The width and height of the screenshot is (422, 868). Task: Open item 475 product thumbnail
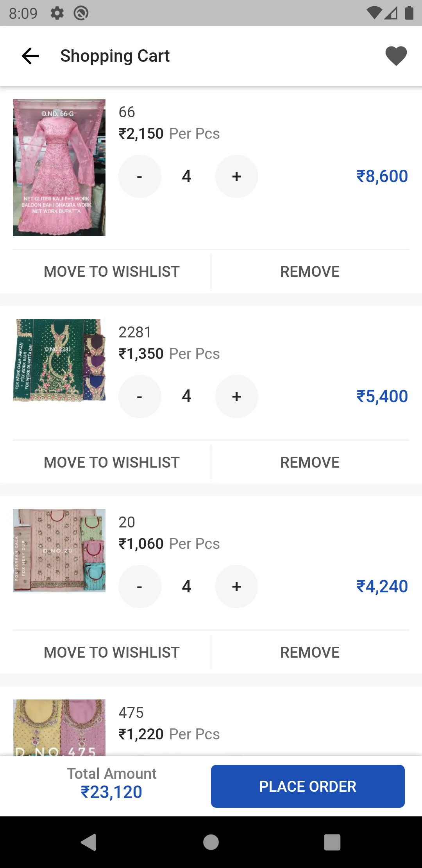click(x=59, y=728)
